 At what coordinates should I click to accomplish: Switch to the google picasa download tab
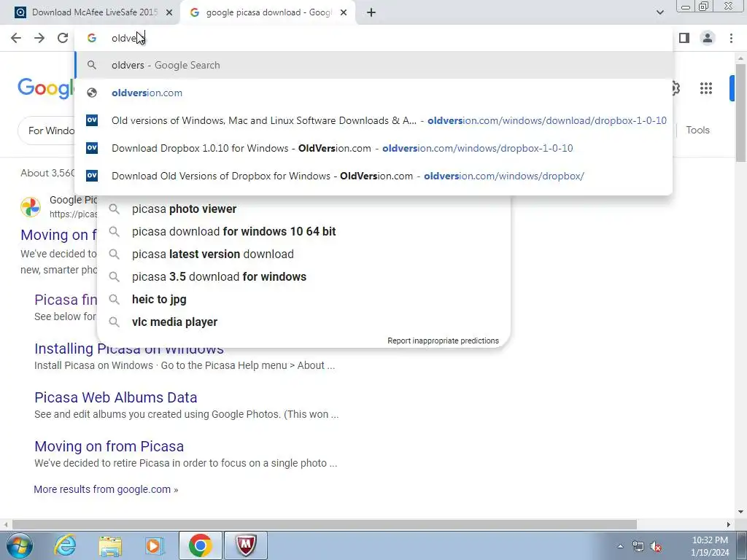point(267,13)
